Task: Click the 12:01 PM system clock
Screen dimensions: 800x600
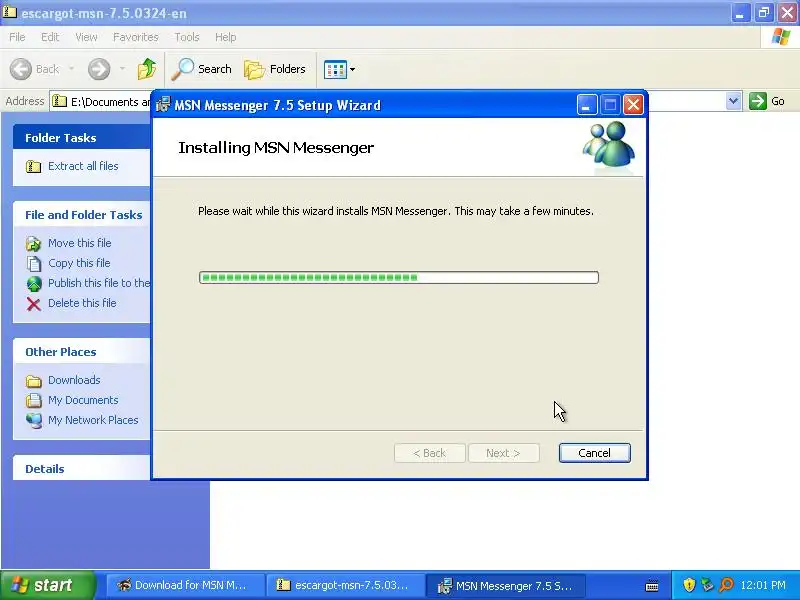Action: pyautogui.click(x=763, y=585)
